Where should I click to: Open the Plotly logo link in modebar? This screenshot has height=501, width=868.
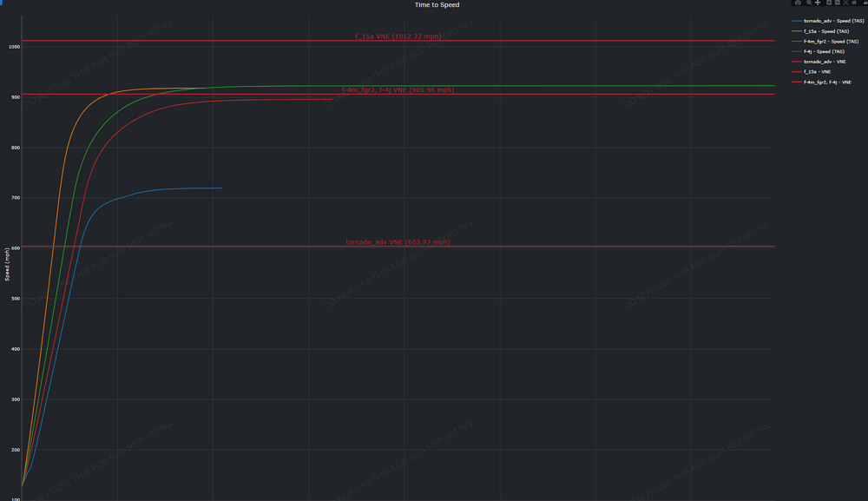pyautogui.click(x=865, y=3)
